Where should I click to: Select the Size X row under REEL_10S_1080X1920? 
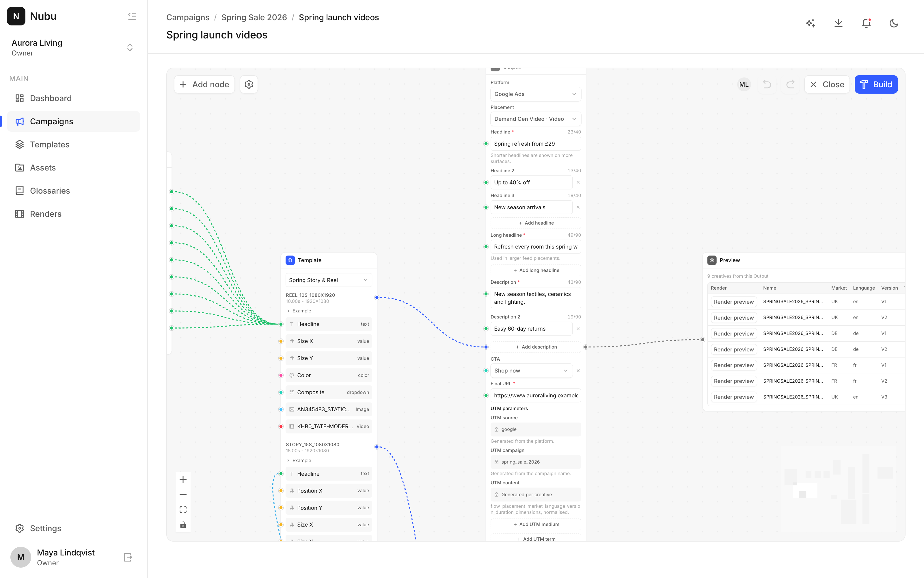tap(329, 341)
